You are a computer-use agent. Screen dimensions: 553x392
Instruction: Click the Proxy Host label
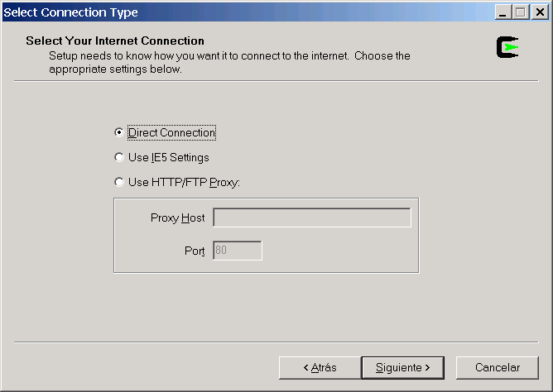(x=177, y=218)
